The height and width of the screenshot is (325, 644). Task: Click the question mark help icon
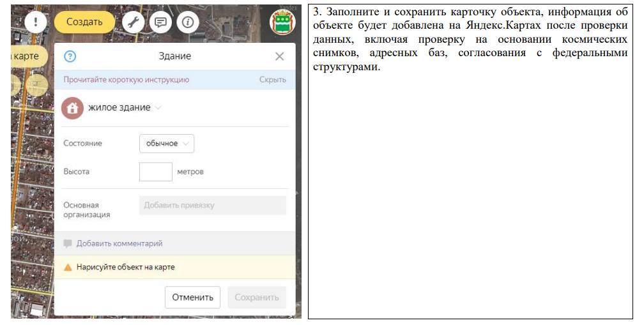[x=70, y=56]
